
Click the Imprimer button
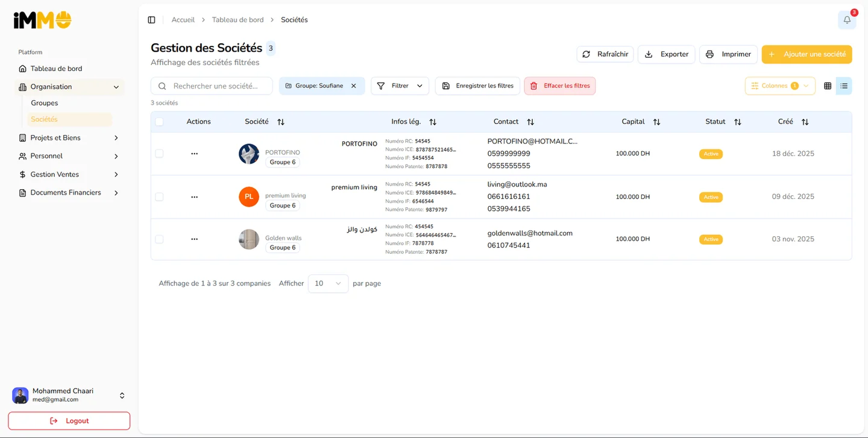click(x=728, y=54)
